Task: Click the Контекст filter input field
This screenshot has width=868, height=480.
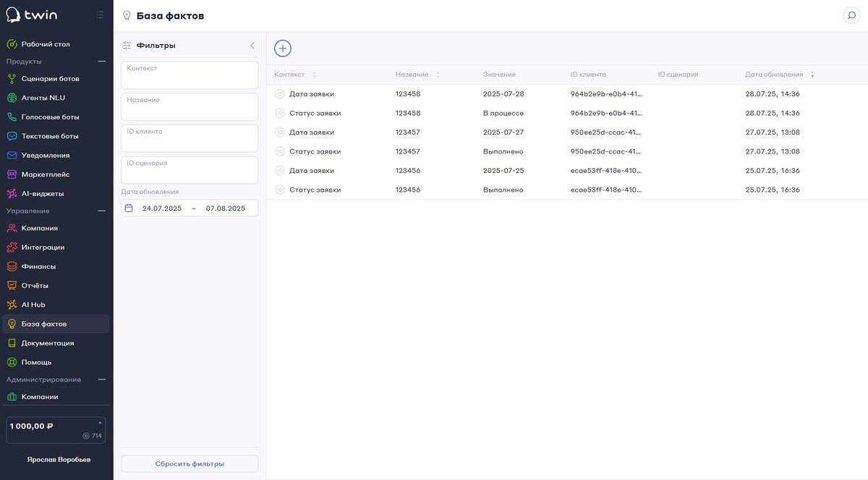Action: tap(190, 75)
